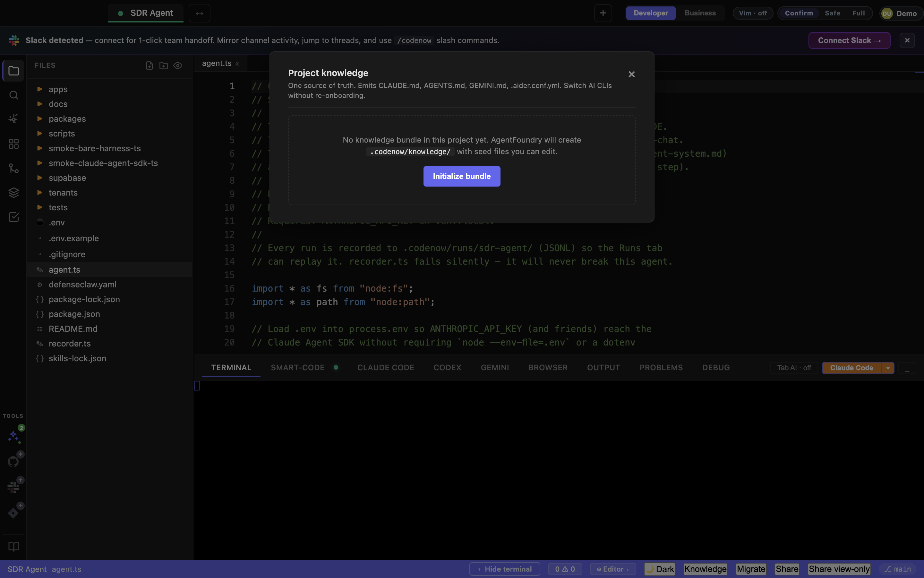
Task: Click the AI sparkles tool with badge 2
Action: [14, 436]
